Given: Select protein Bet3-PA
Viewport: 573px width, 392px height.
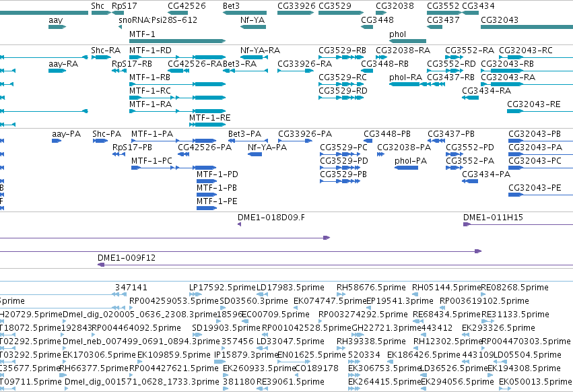Looking at the screenshot, I should pos(248,141).
